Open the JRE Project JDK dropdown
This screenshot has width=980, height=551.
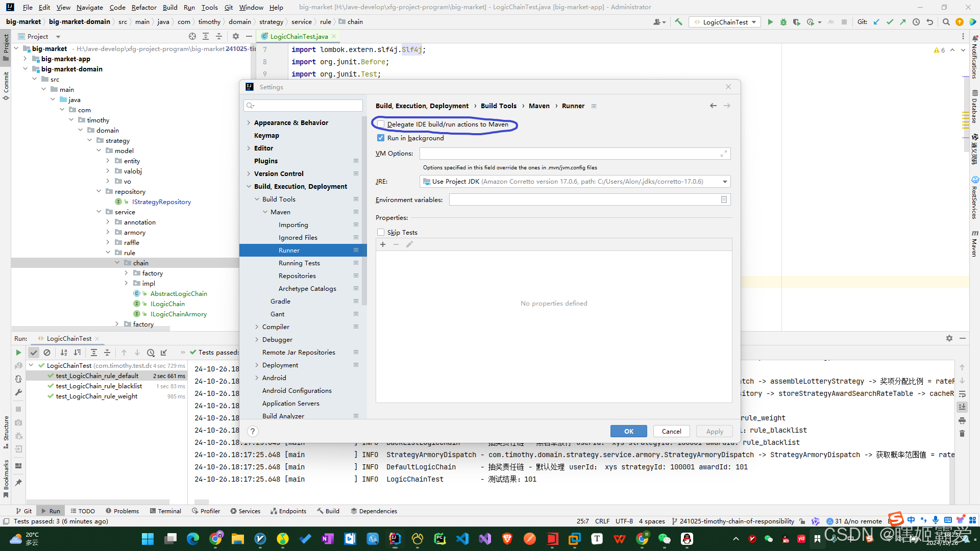click(x=724, y=182)
